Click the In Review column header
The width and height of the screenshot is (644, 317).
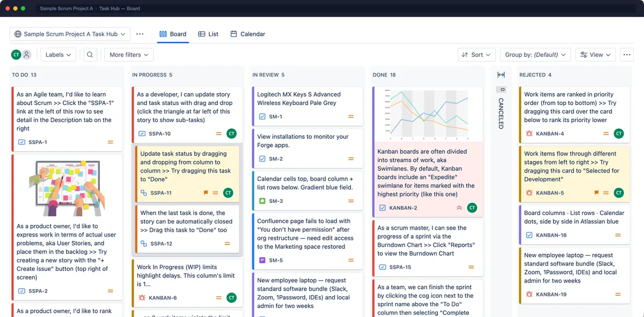268,75
